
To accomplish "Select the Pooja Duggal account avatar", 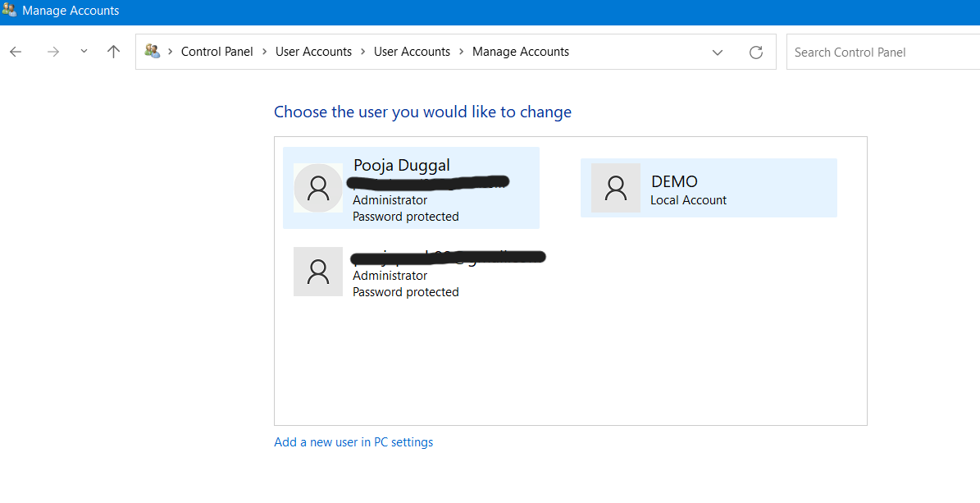I will tap(318, 188).
